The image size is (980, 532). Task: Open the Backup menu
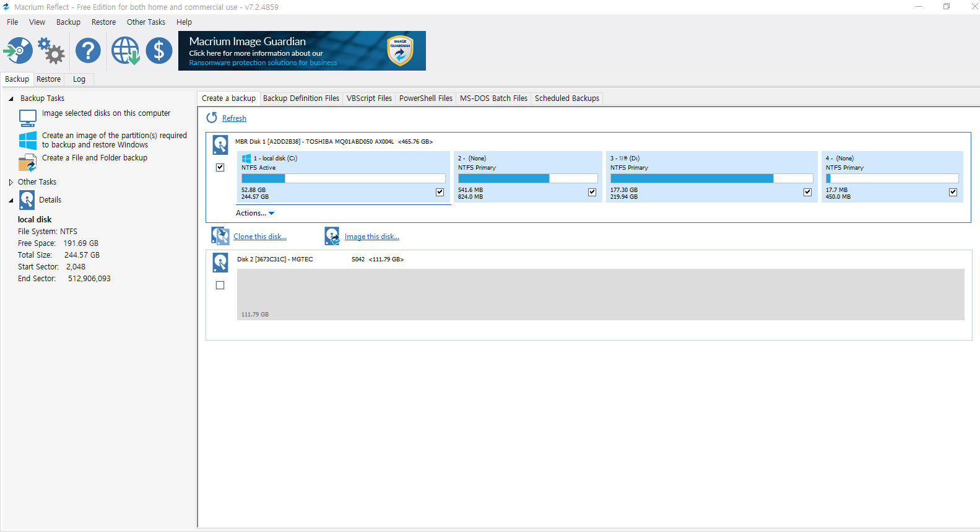click(68, 22)
